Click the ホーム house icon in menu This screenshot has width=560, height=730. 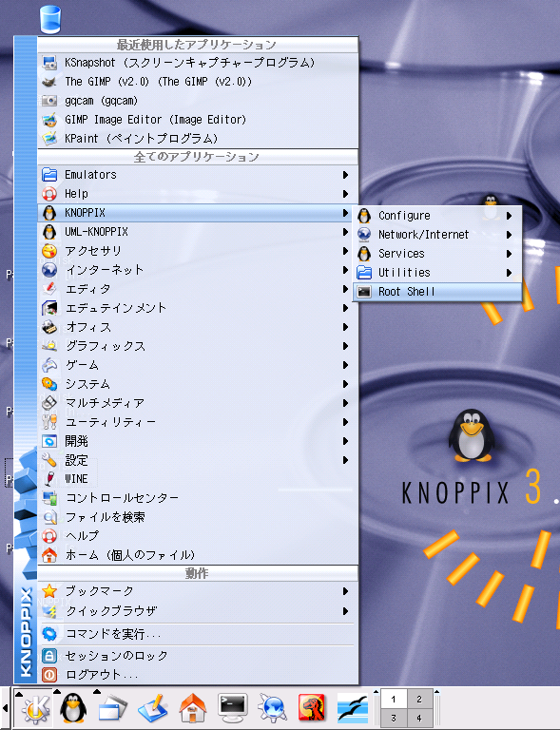click(x=49, y=555)
